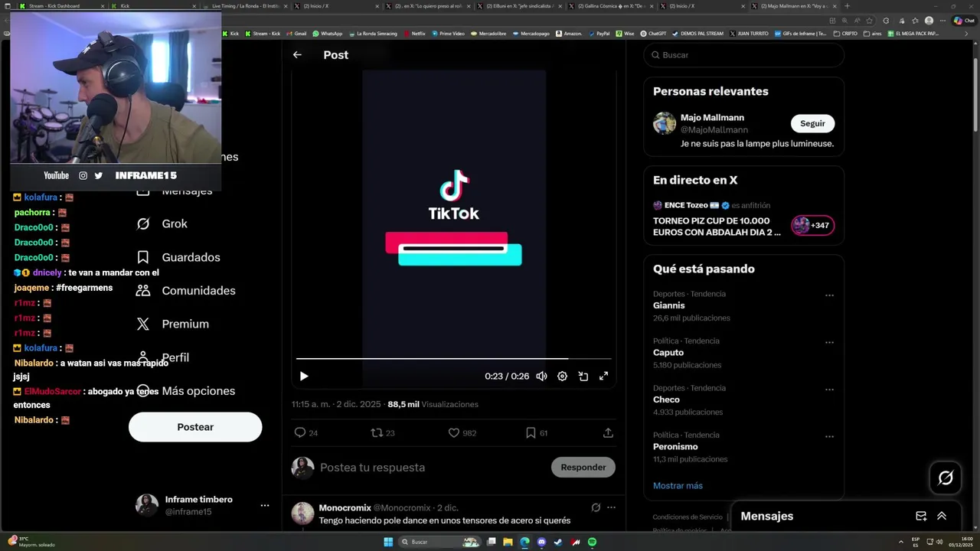
Task: Repost the post with 23 reposts
Action: (x=376, y=433)
